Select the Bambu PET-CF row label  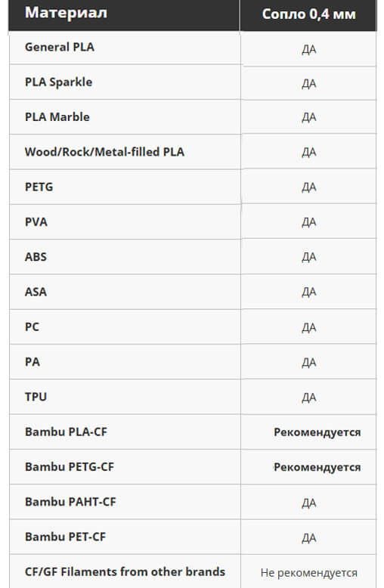(65, 537)
